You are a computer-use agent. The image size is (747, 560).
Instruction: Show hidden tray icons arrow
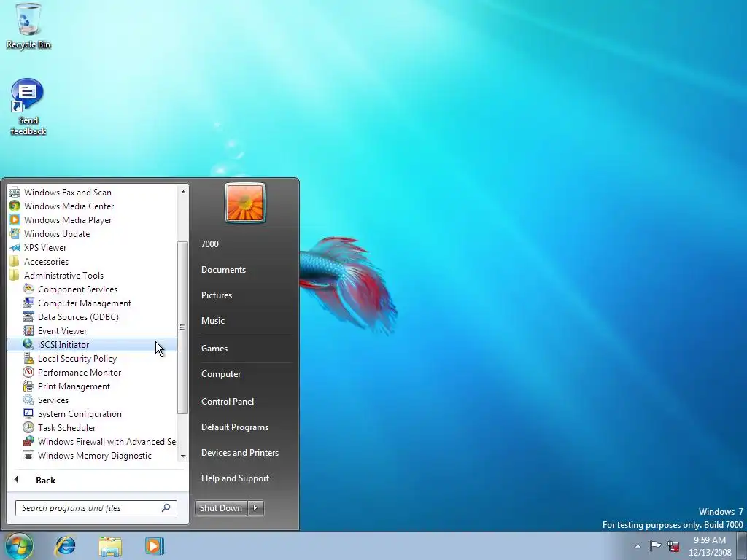click(x=638, y=546)
